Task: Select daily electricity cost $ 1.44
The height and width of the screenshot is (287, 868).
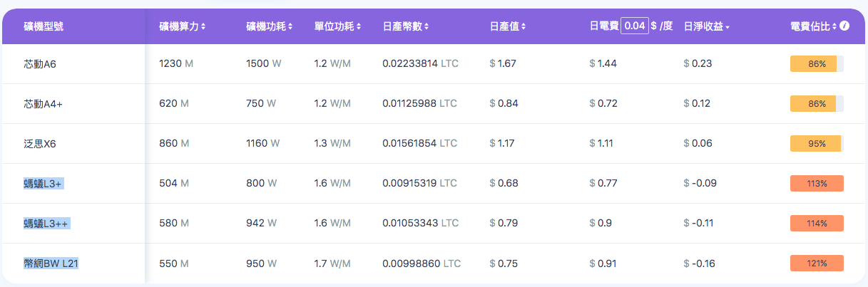Action: (x=603, y=63)
